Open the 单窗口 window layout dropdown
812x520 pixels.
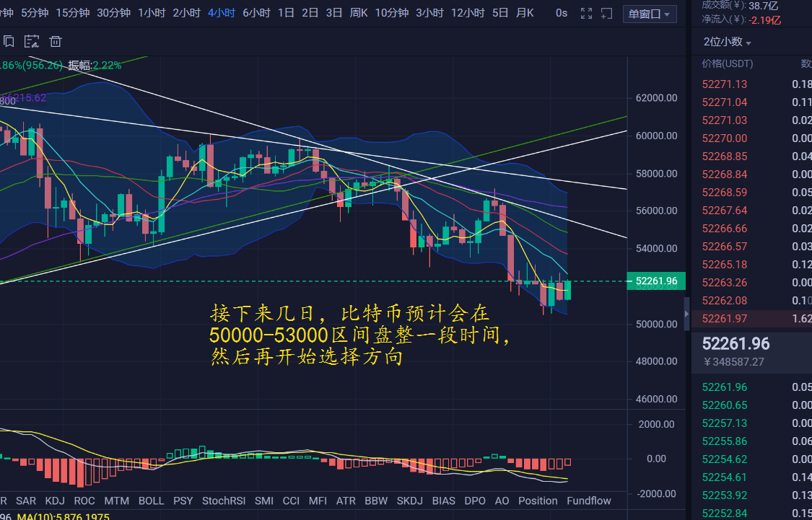(x=649, y=14)
